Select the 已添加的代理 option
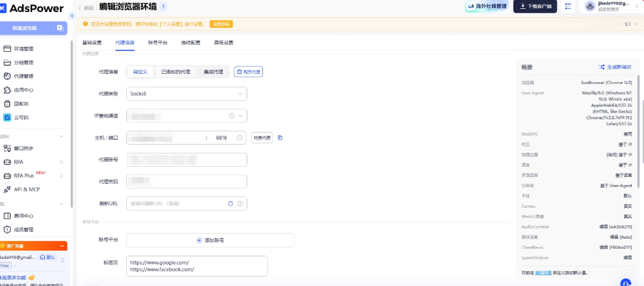Screen dimensions: 644x286 (175, 72)
